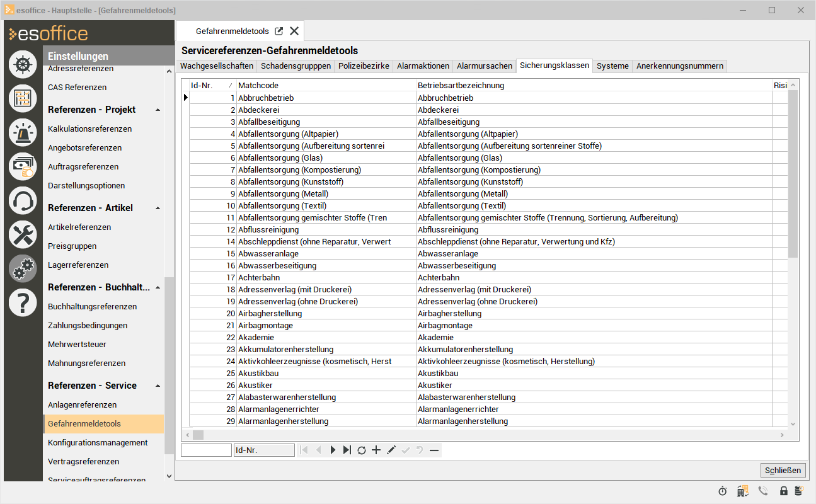Click the stopwatch icon in status bar
This screenshot has width=816, height=504.
pos(723,491)
